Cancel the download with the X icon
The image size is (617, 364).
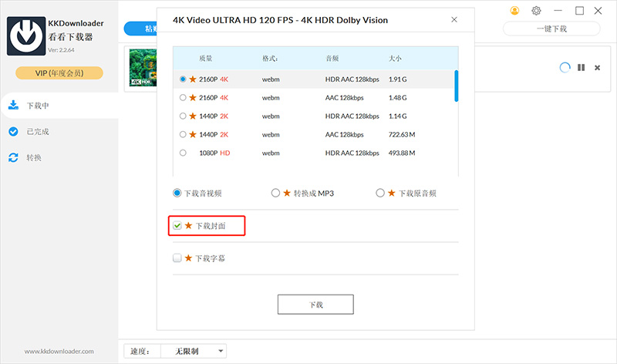coord(597,68)
